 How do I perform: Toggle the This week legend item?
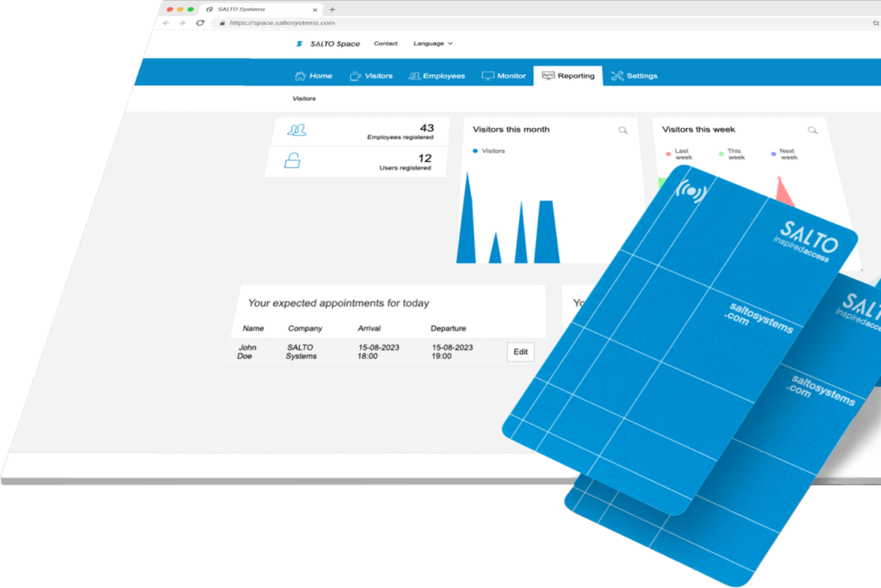[x=732, y=154]
